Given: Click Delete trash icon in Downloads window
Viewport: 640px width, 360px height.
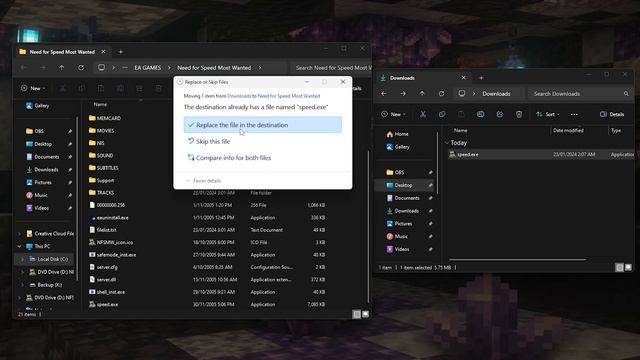Looking at the screenshot, I should coord(519,114).
